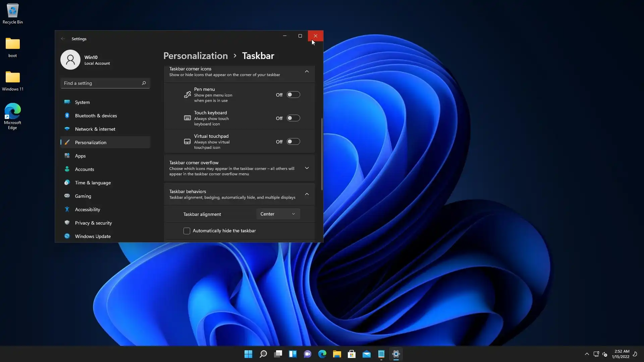
Task: Click the Settings back arrow
Action: pos(63,39)
